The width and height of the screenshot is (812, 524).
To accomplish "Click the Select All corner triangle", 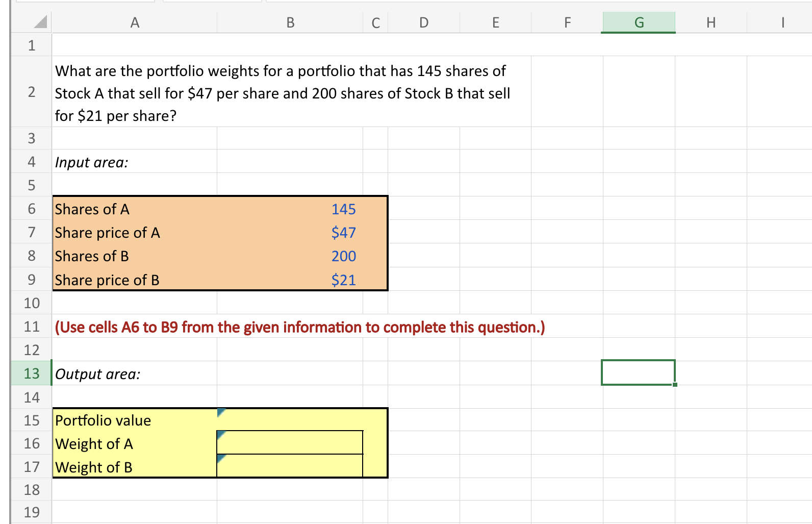I will coord(40,22).
